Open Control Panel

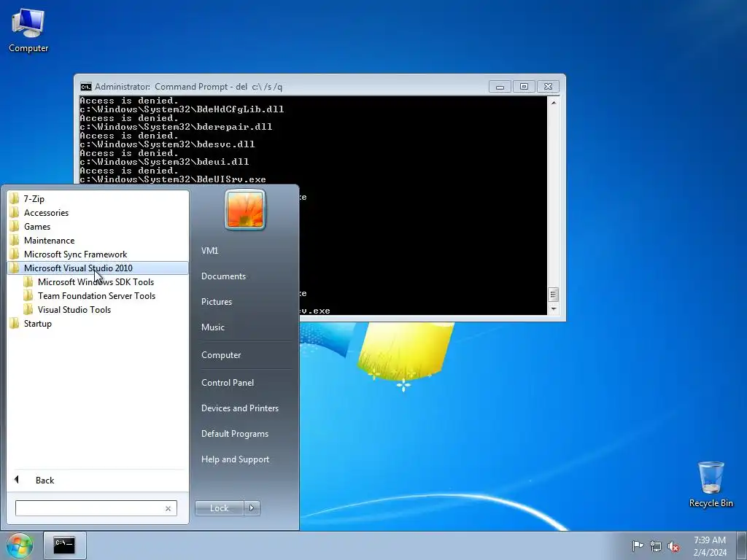[x=228, y=383]
